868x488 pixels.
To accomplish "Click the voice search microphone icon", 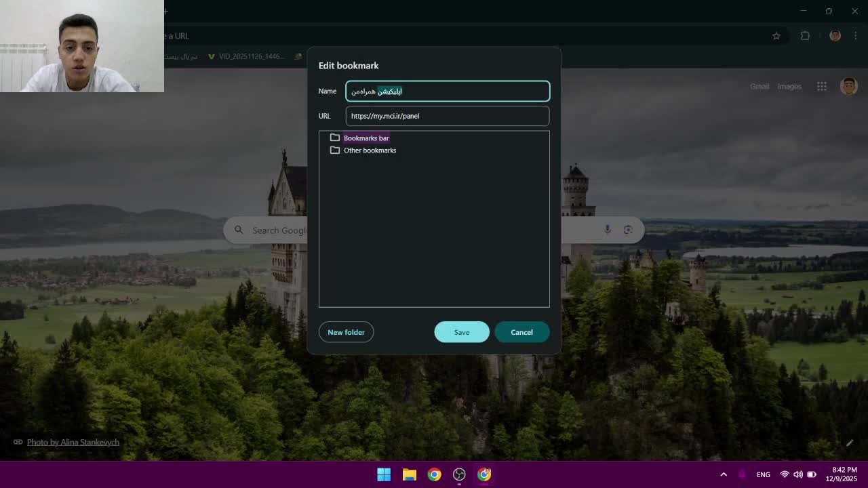I will tap(608, 230).
